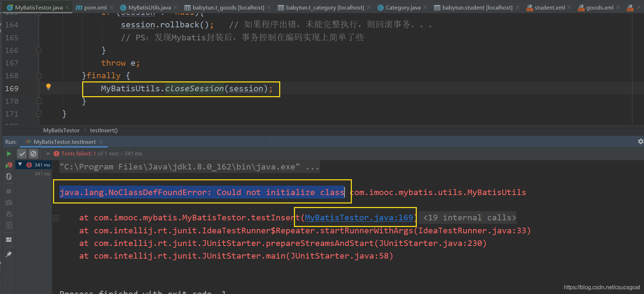Expand folded stack trace plus icon
Viewport: 644px width, 294px height.
(56, 218)
